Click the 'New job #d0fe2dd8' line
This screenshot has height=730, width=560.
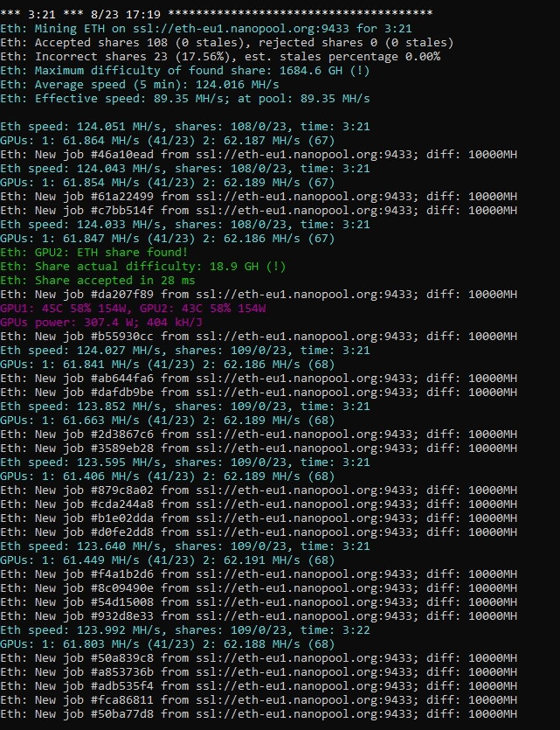click(x=259, y=532)
